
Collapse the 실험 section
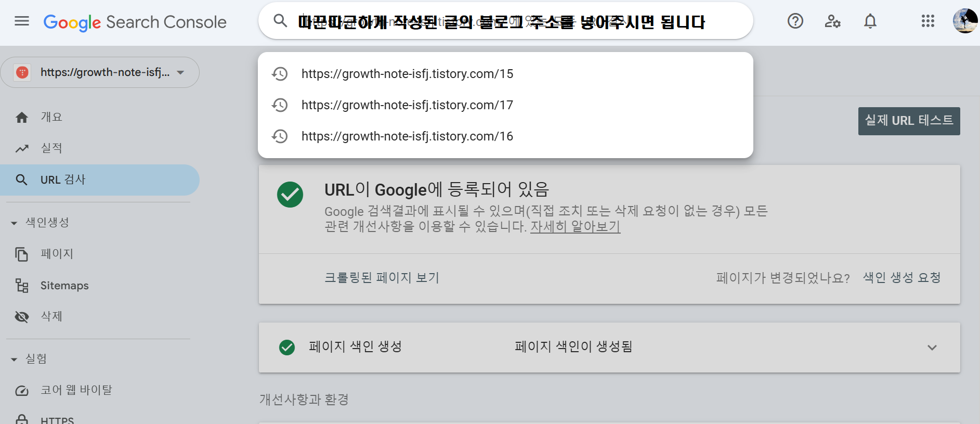pyautogui.click(x=29, y=359)
